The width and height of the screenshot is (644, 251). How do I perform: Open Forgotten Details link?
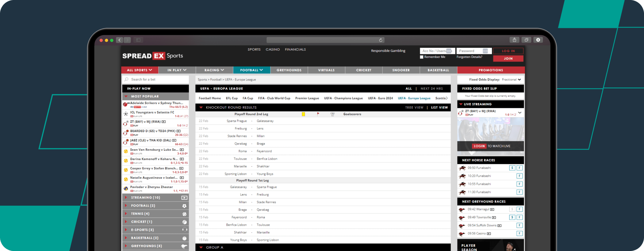click(469, 57)
